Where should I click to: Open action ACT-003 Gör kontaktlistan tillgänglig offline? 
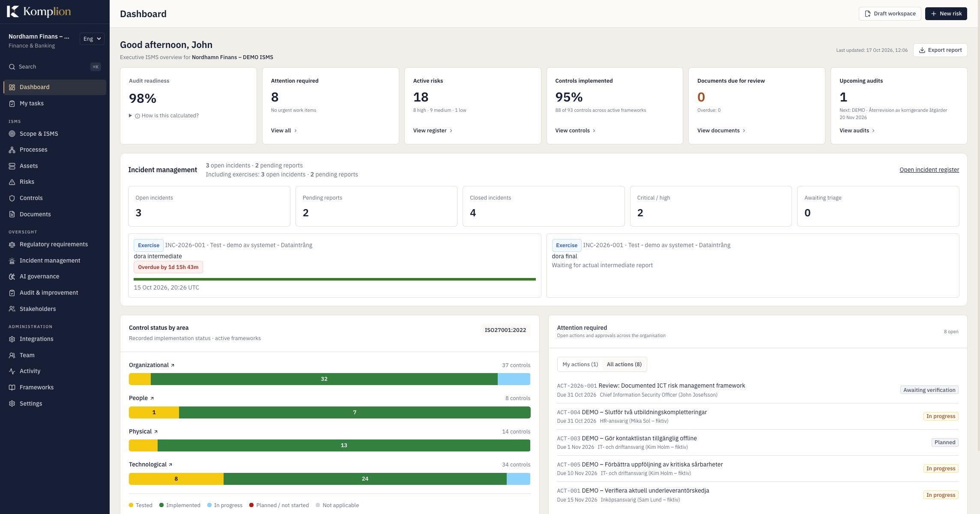click(757, 442)
